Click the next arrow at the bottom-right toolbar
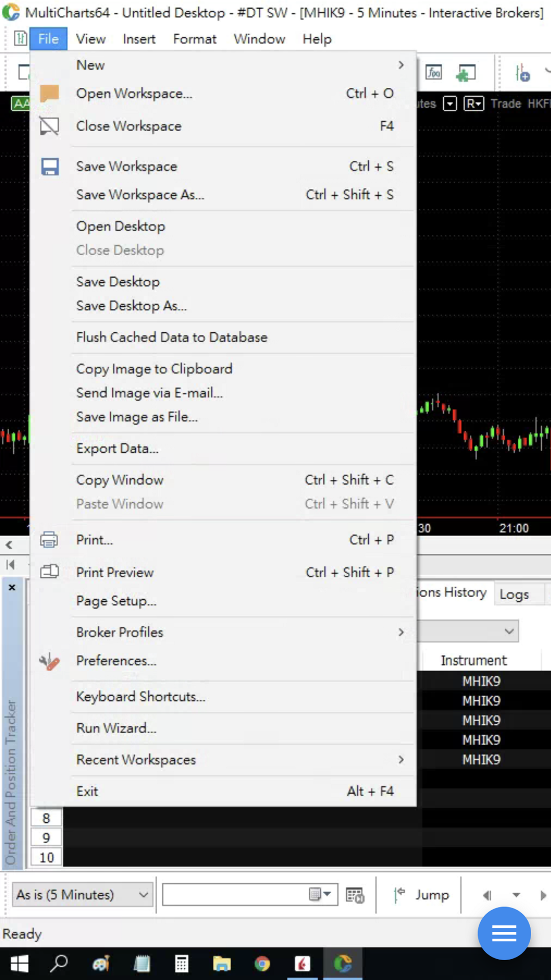Viewport: 551px width, 980px height. tap(543, 895)
